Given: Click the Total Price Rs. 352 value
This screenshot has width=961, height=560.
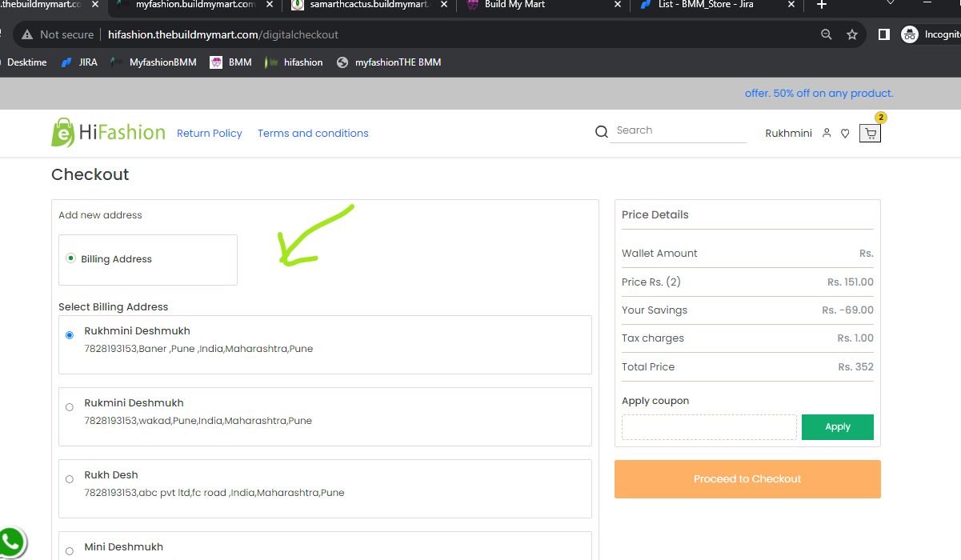Looking at the screenshot, I should click(856, 367).
